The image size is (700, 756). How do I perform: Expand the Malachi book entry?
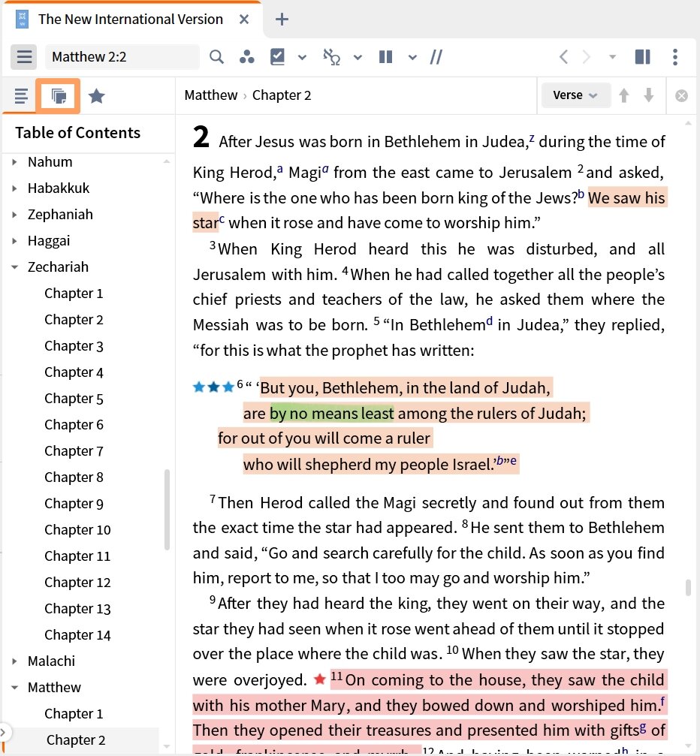click(14, 661)
